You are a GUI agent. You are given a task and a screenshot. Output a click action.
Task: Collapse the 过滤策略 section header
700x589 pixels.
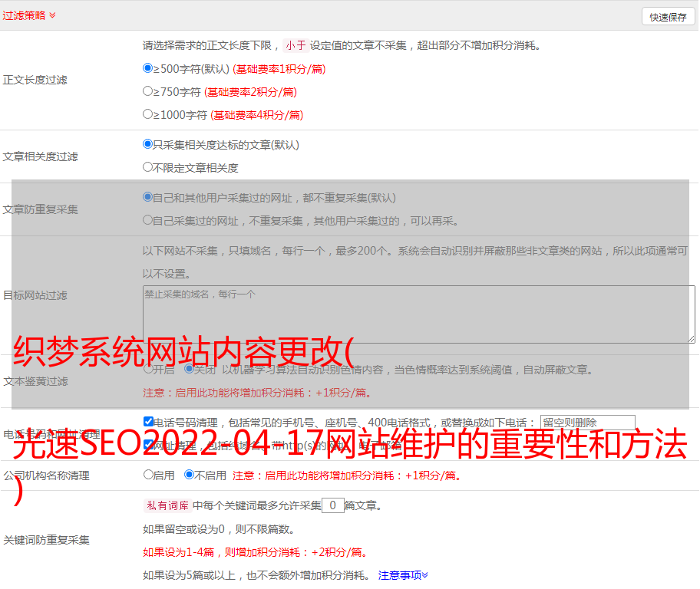(29, 15)
